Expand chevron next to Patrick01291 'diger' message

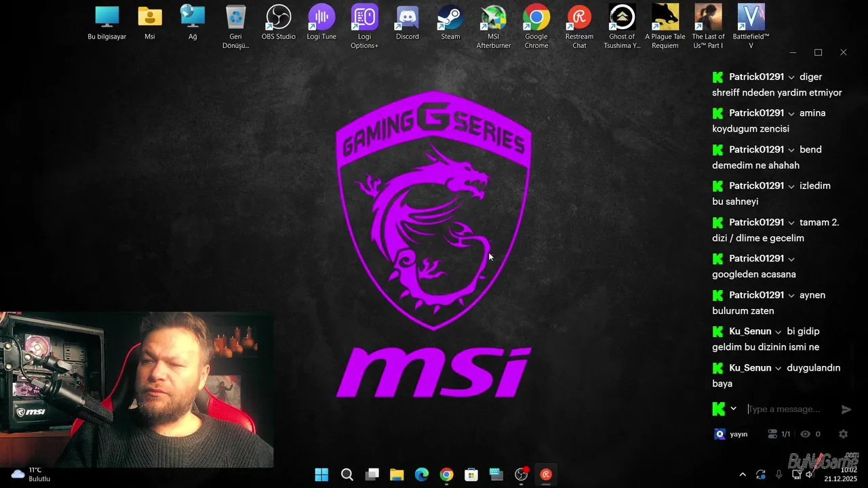(x=791, y=77)
